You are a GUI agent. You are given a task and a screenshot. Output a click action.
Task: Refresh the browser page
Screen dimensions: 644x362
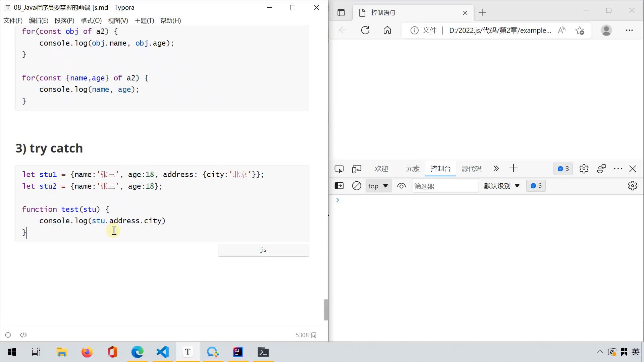(365, 31)
